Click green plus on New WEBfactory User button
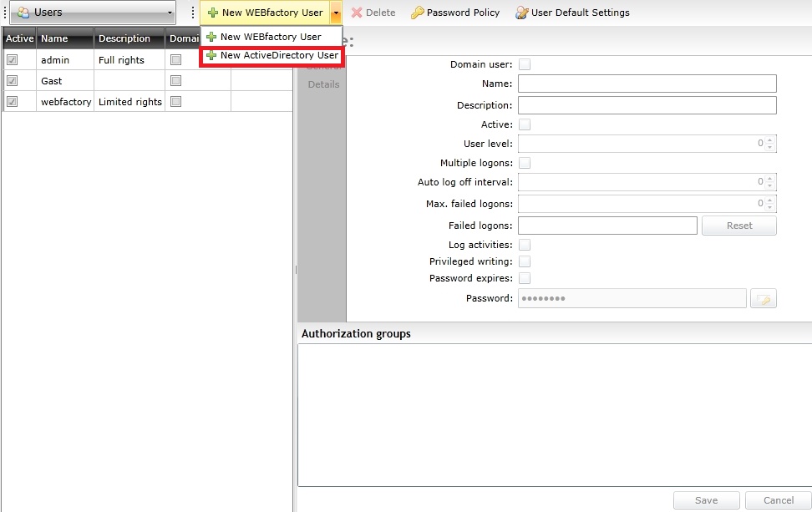 (213, 13)
